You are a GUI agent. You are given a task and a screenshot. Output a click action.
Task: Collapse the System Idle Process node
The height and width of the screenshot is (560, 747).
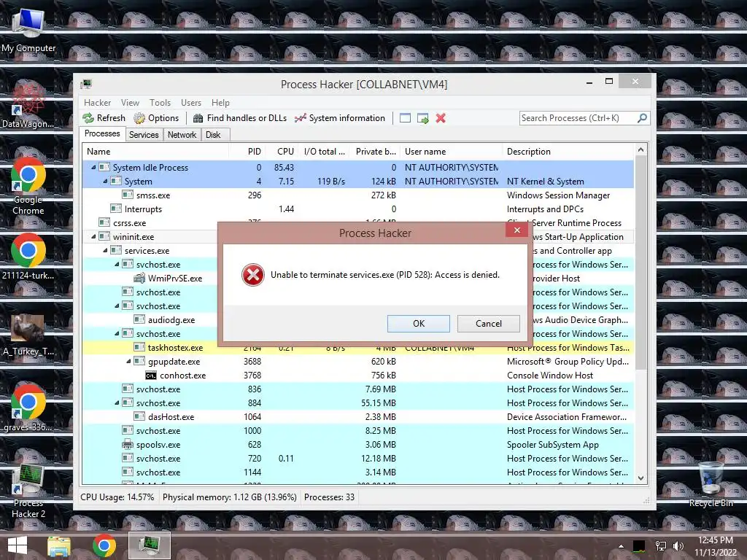pos(93,167)
